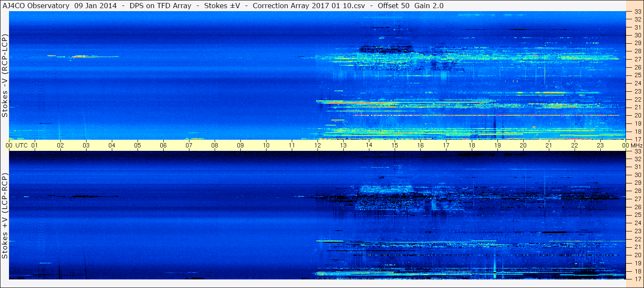Click 'Stokes ±V' in the header line
This screenshot has height=288, width=644.
point(222,6)
